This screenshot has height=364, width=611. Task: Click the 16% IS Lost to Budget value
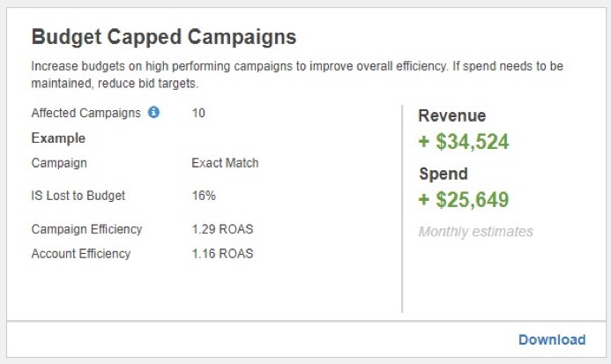click(204, 196)
